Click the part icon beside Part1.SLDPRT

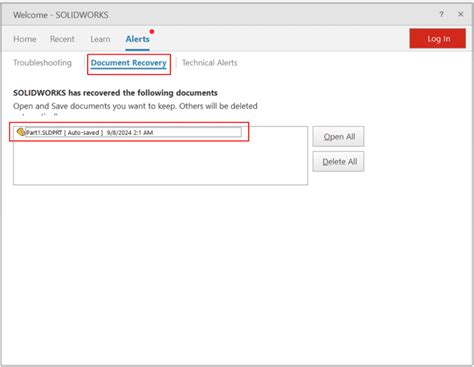[21, 132]
